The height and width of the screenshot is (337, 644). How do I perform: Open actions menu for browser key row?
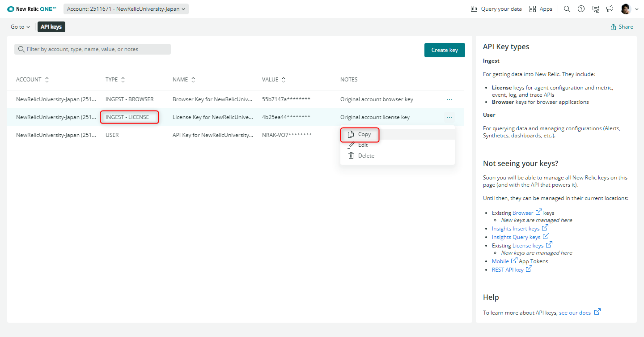(x=449, y=99)
